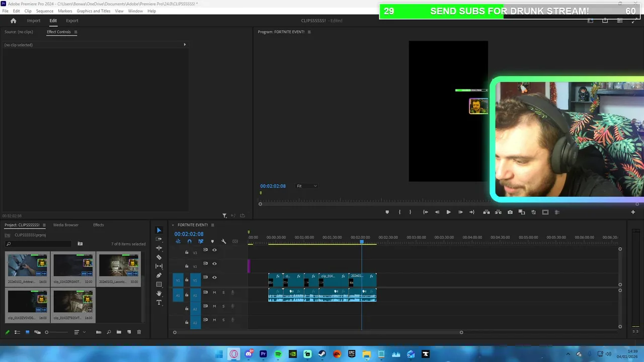Toggle Safe Margins button in Program monitor

point(545,212)
